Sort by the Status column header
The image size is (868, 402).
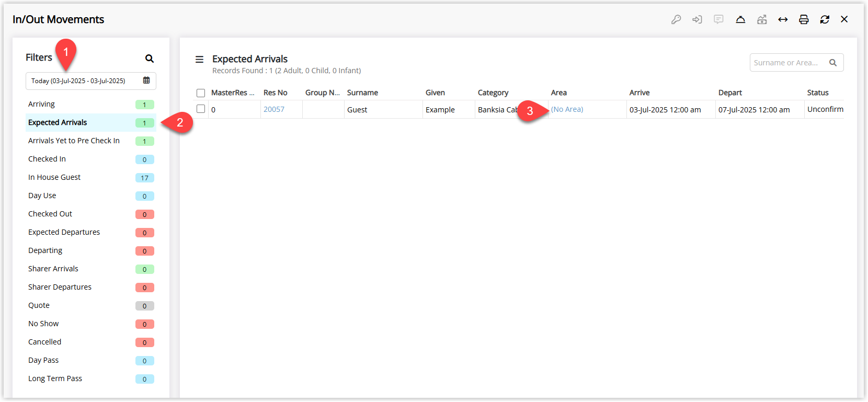coord(818,93)
